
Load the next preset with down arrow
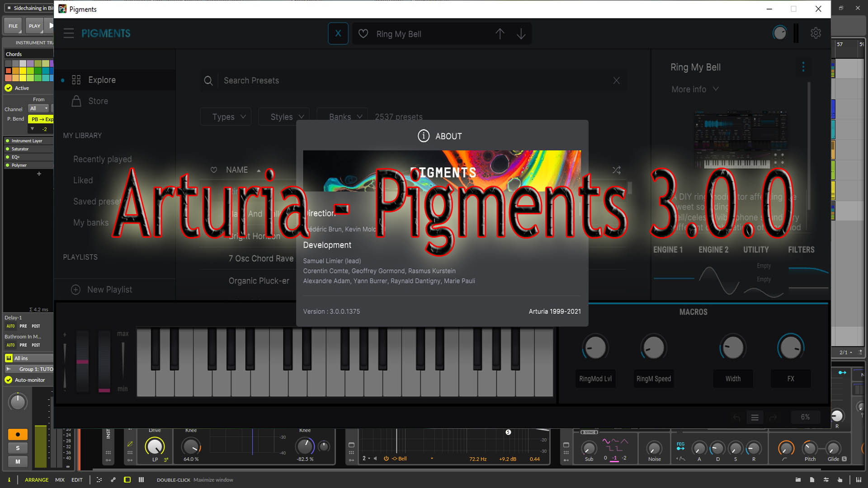pyautogui.click(x=521, y=34)
